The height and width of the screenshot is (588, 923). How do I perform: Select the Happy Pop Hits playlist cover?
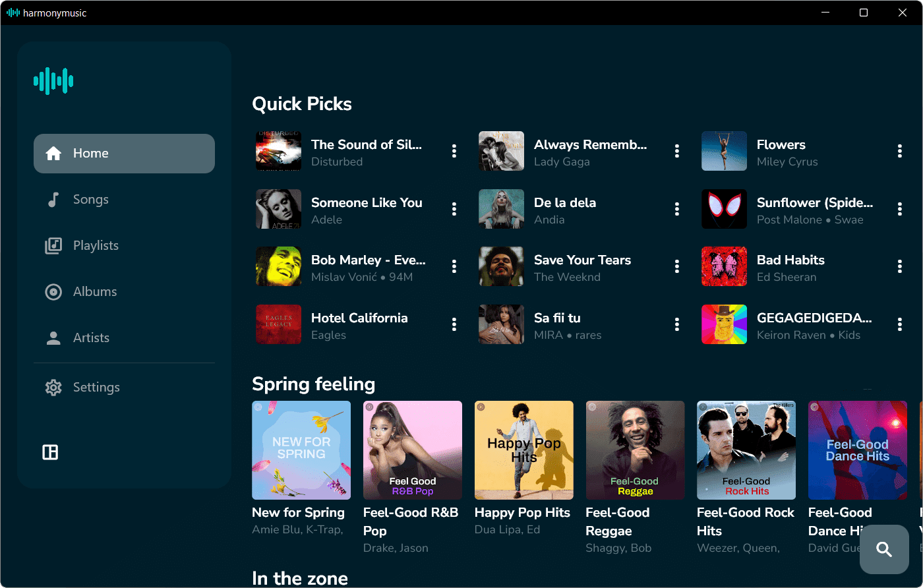[524, 450]
